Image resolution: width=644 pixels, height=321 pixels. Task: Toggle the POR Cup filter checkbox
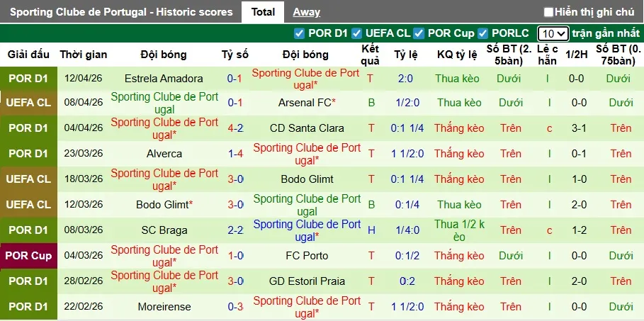[x=419, y=33]
